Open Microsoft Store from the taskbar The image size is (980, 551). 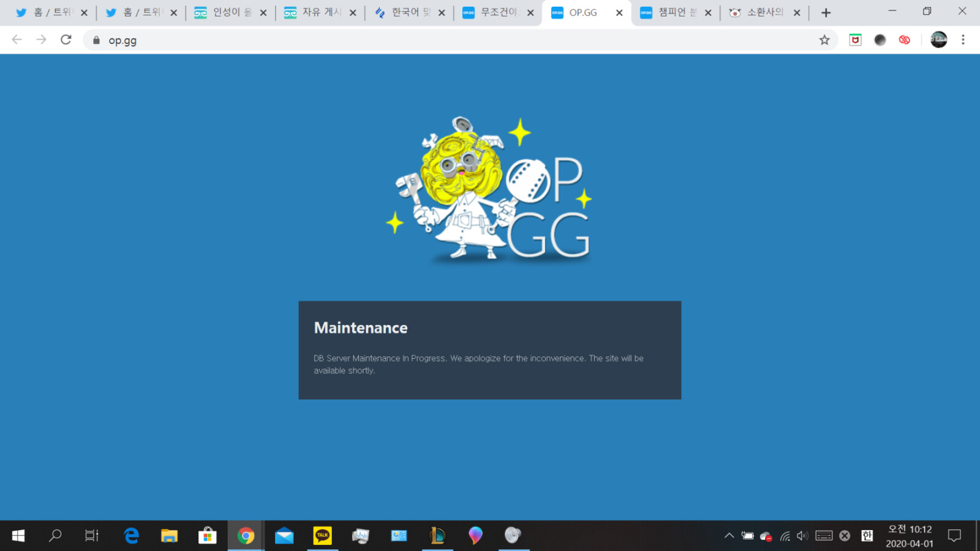tap(208, 536)
